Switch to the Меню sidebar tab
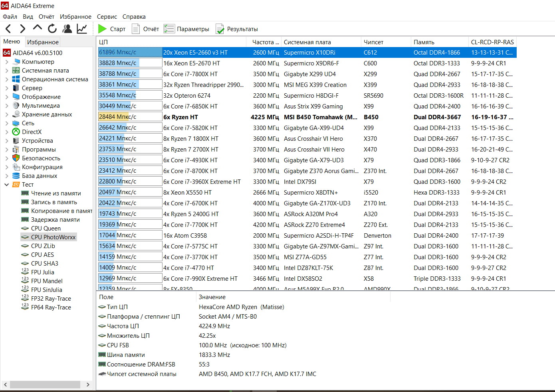The height and width of the screenshot is (392, 555). tap(12, 41)
